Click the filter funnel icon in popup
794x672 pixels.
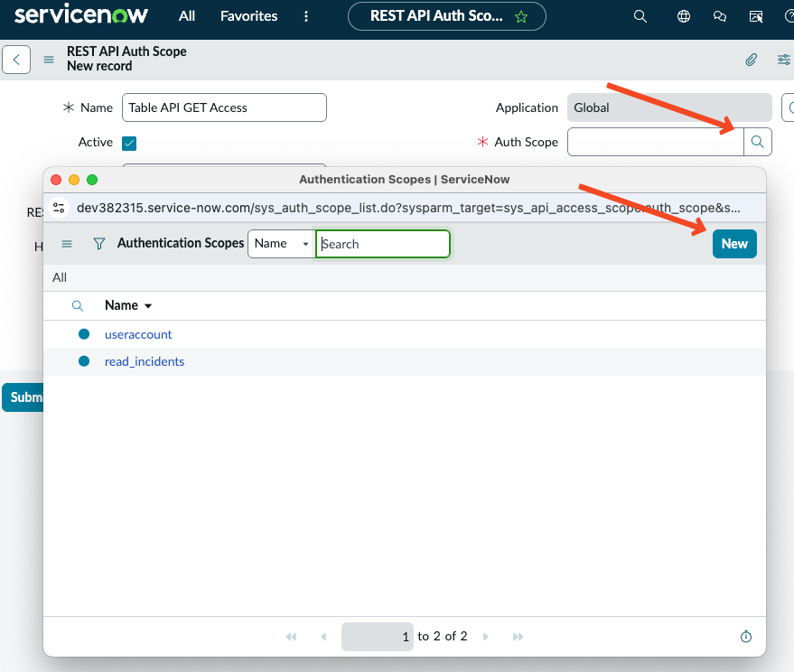point(99,244)
